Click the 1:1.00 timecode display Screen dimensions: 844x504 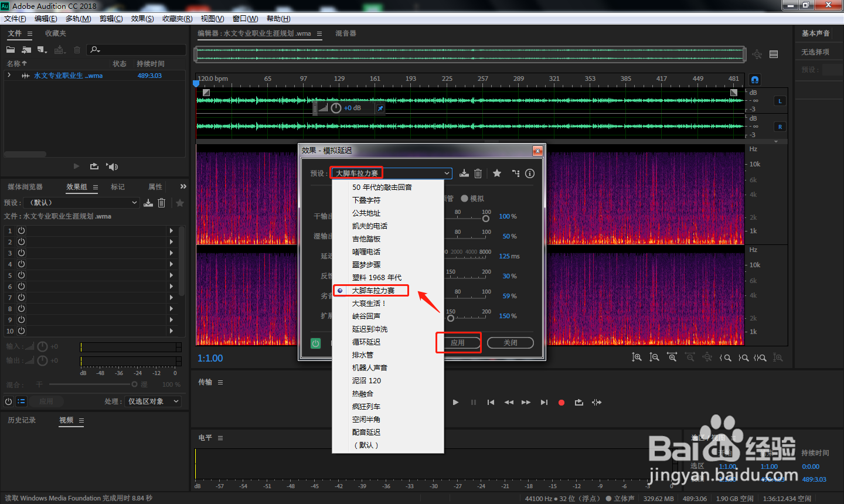coord(210,358)
